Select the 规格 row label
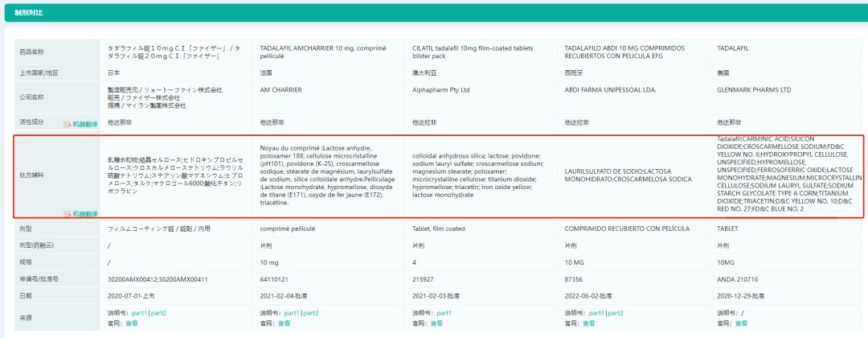This screenshot has height=338, width=868. point(25,261)
